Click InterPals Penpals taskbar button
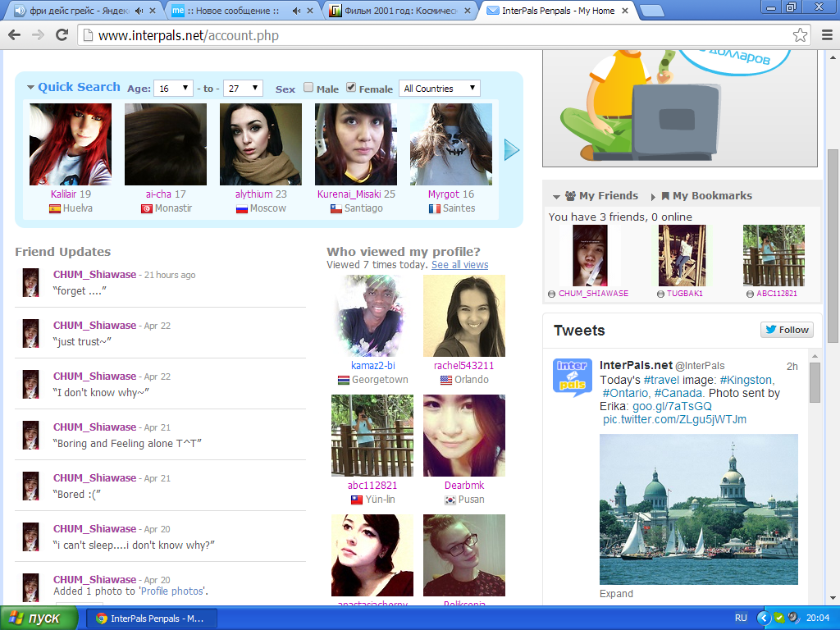The image size is (840, 630). [151, 619]
